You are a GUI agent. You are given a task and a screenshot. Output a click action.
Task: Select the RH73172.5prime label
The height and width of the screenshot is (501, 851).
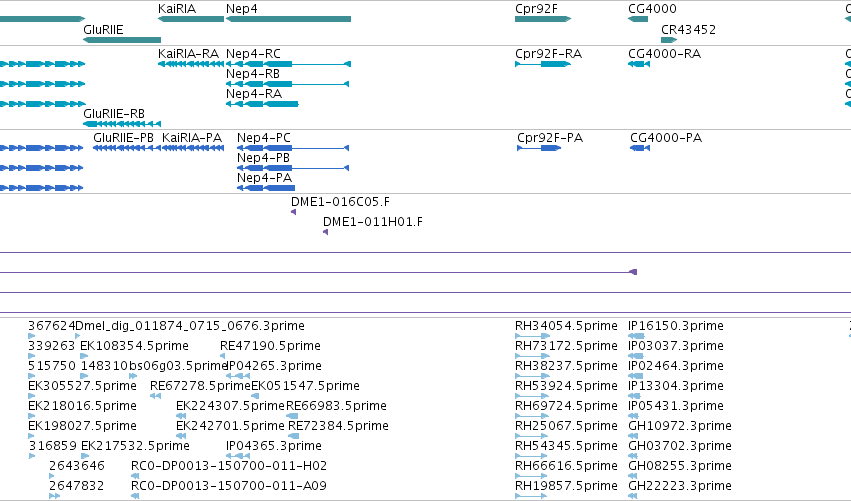coord(566,346)
